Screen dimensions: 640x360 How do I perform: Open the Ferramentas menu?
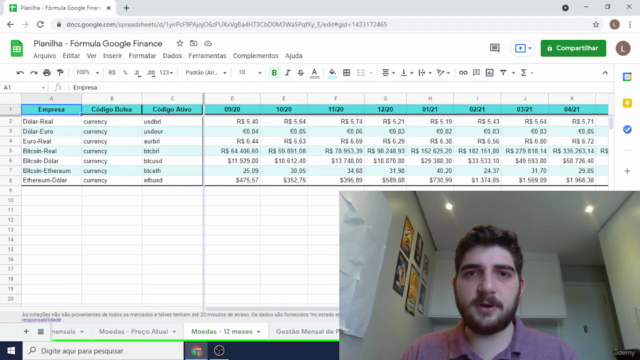pos(207,56)
